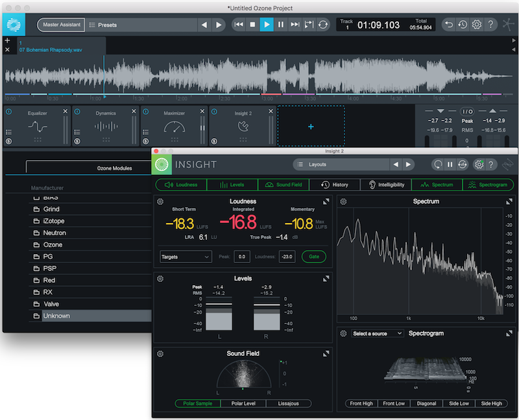Expand the Levels panel
This screenshot has height=420, width=519.
click(326, 279)
